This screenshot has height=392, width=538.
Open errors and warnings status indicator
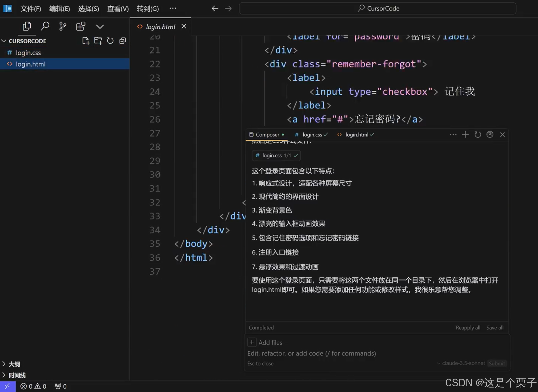coord(33,386)
